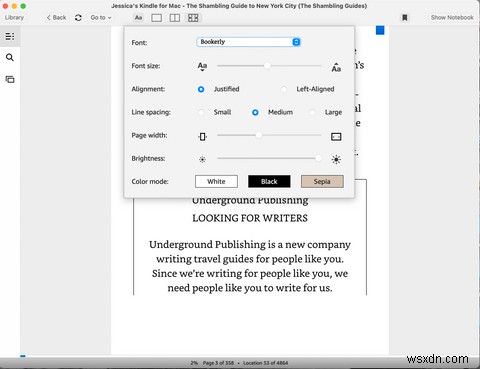The image size is (480, 369).
Task: Switch to single column view icon
Action: 156,18
